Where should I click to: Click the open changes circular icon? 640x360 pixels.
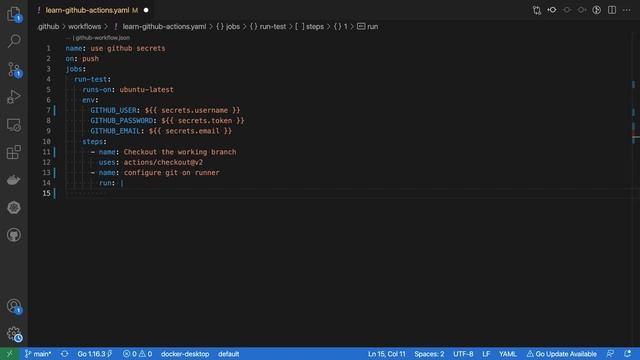point(597,10)
